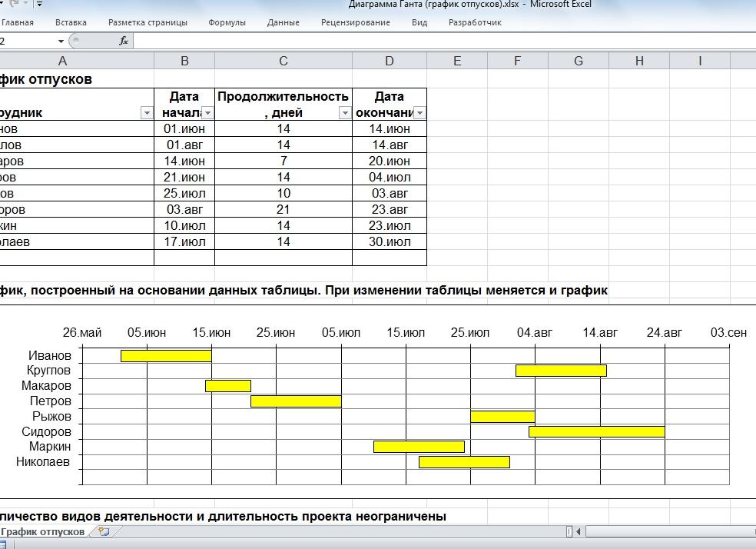756x549 pixels.
Task: Click the Николаев category label on chart
Action: tap(43, 461)
